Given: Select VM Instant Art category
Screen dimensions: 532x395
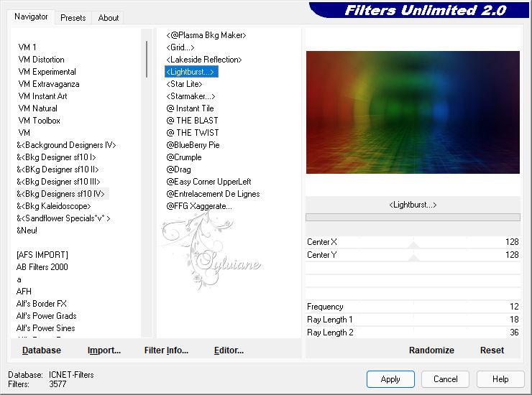Looking at the screenshot, I should [x=42, y=96].
